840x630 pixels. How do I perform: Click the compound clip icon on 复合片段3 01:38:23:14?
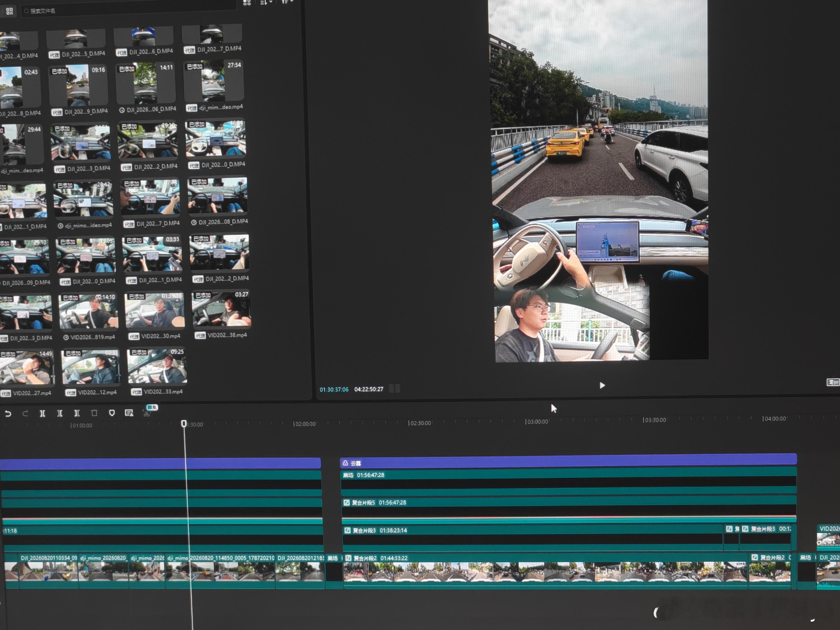347,531
